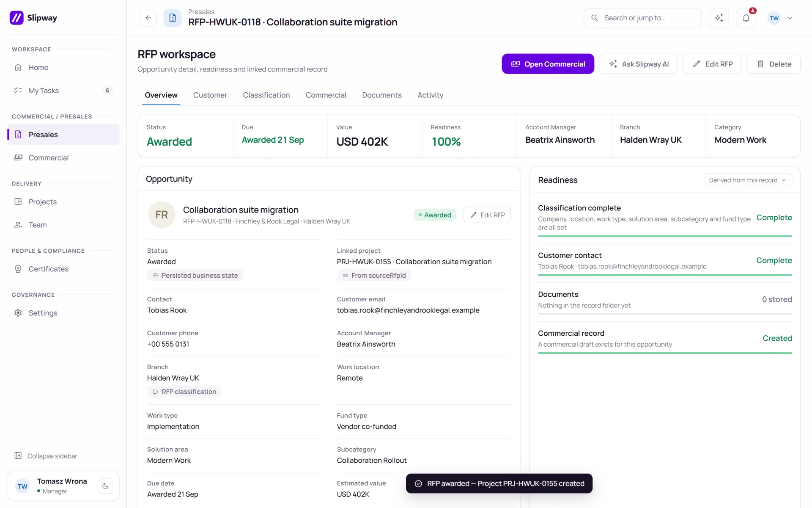Screen dimensions: 812x508
Task: Click the 'RFP classification' chip
Action: pos(184,392)
